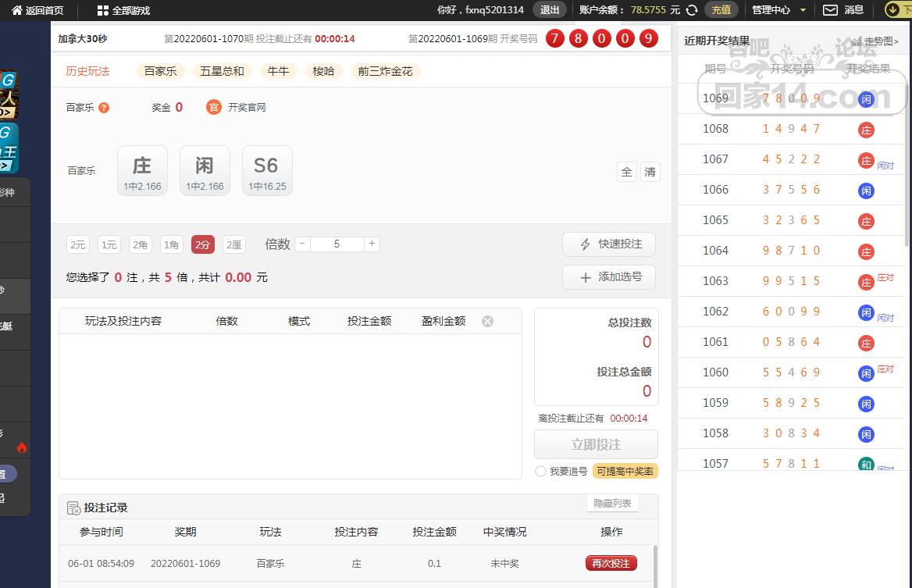Click the 再次投注 button
The width and height of the screenshot is (912, 588).
pos(611,563)
